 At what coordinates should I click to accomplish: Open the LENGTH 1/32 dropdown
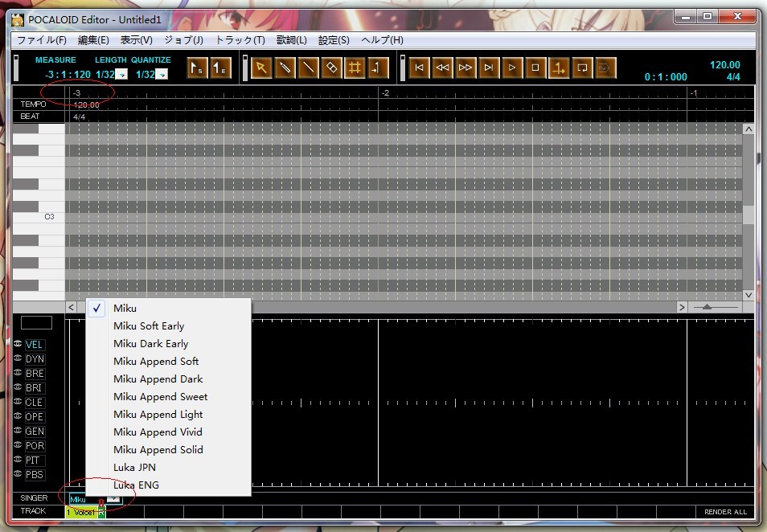click(123, 75)
